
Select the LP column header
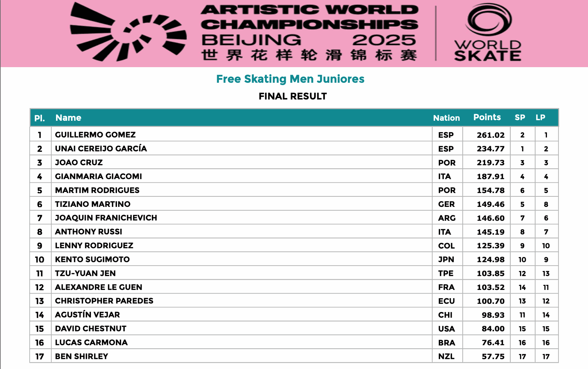[x=540, y=117]
